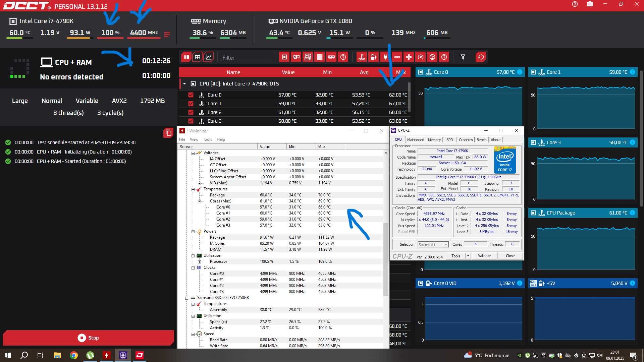Screen dimensions: 644x362
Task: Open the Socket #1 selection dropdown in CPU-Z
Action: point(433,245)
